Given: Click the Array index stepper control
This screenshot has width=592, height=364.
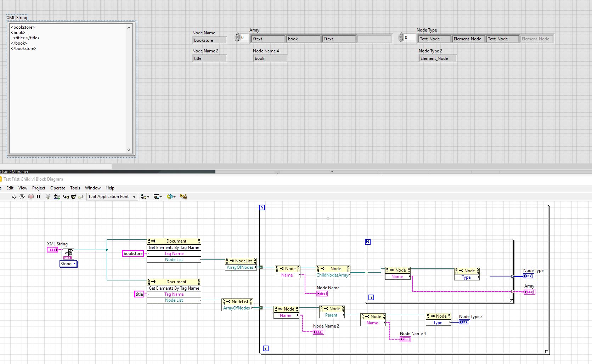Looking at the screenshot, I should 237,37.
